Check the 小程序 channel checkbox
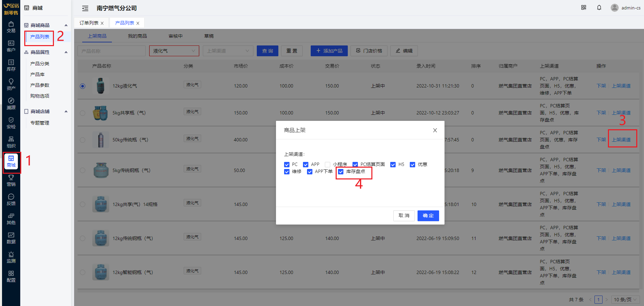 [328, 165]
